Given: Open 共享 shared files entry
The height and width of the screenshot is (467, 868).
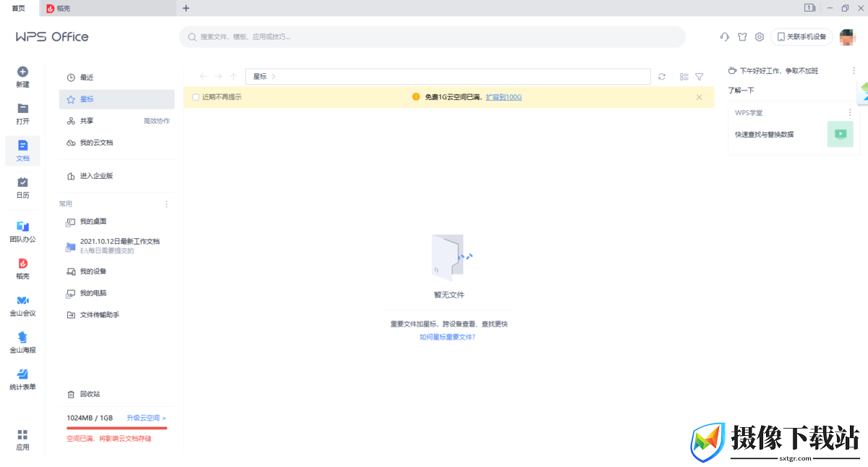Looking at the screenshot, I should pyautogui.click(x=116, y=121).
